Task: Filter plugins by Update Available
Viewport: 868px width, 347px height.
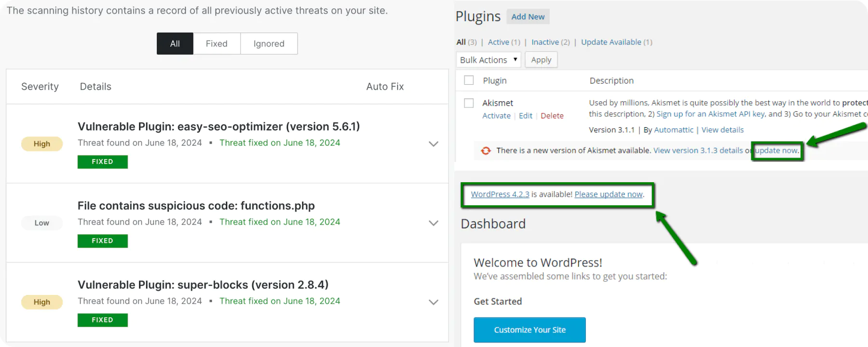Action: pos(611,42)
